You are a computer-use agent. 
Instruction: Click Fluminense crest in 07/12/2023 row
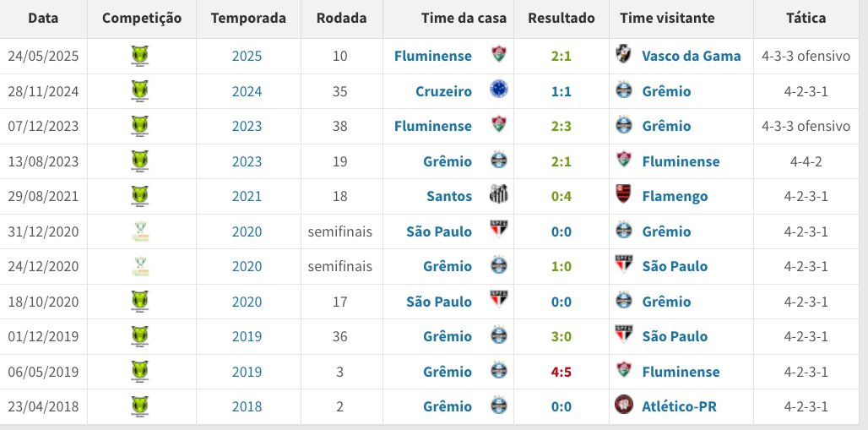499,126
